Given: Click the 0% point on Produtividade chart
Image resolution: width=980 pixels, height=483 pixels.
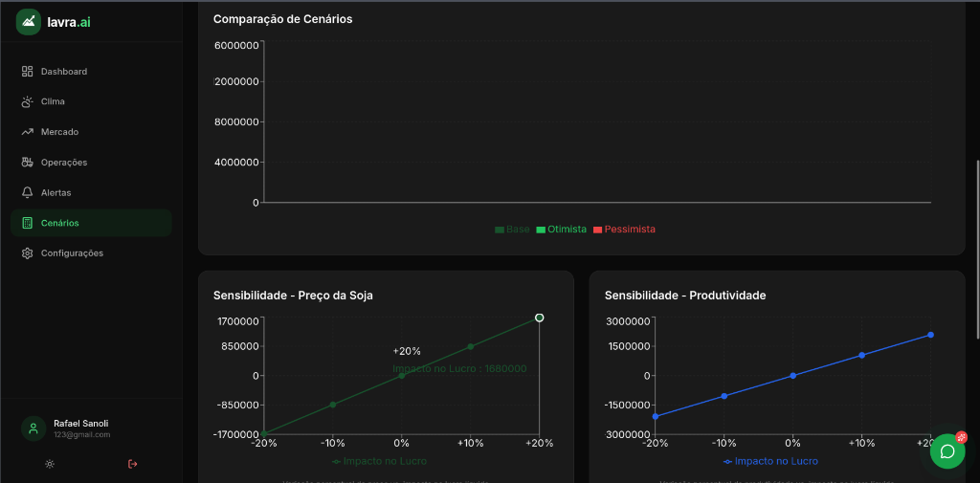Looking at the screenshot, I should pyautogui.click(x=792, y=375).
